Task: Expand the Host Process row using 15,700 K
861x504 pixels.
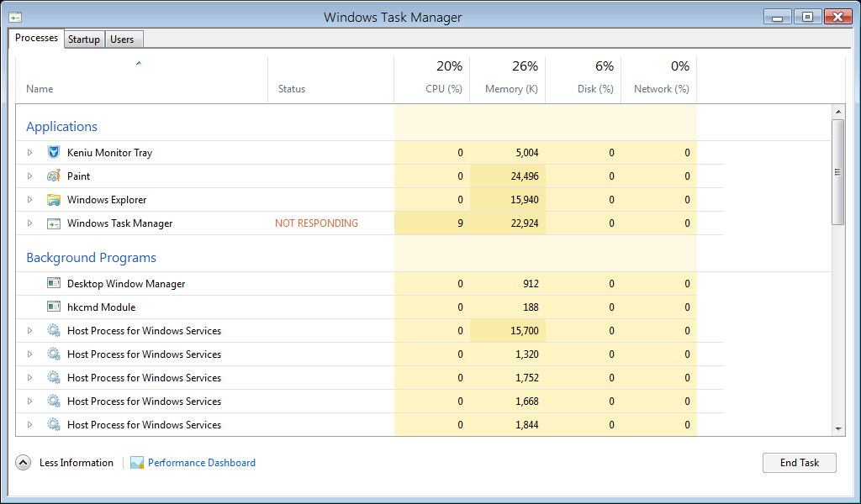Action: click(x=29, y=331)
